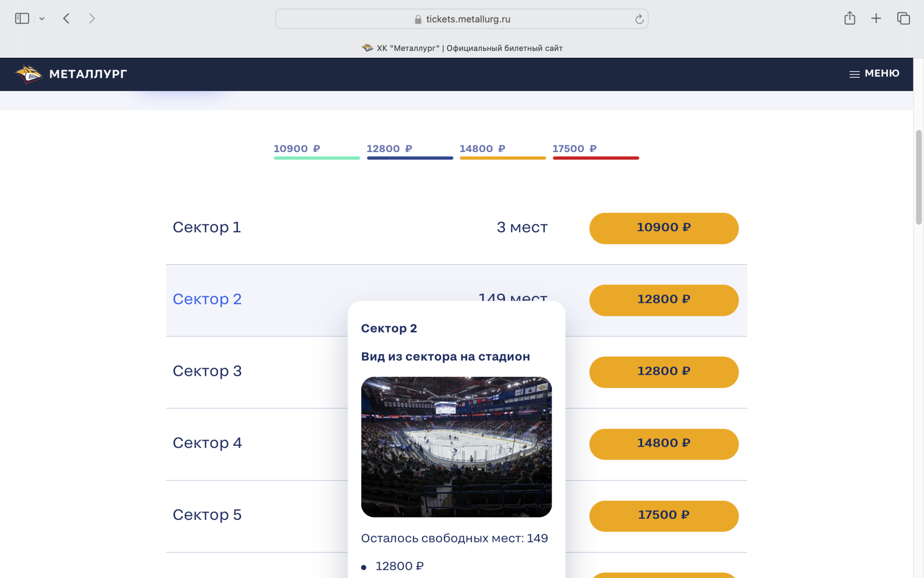The height and width of the screenshot is (578, 924).
Task: Filter by the 14800 ₽ price category
Action: click(503, 151)
